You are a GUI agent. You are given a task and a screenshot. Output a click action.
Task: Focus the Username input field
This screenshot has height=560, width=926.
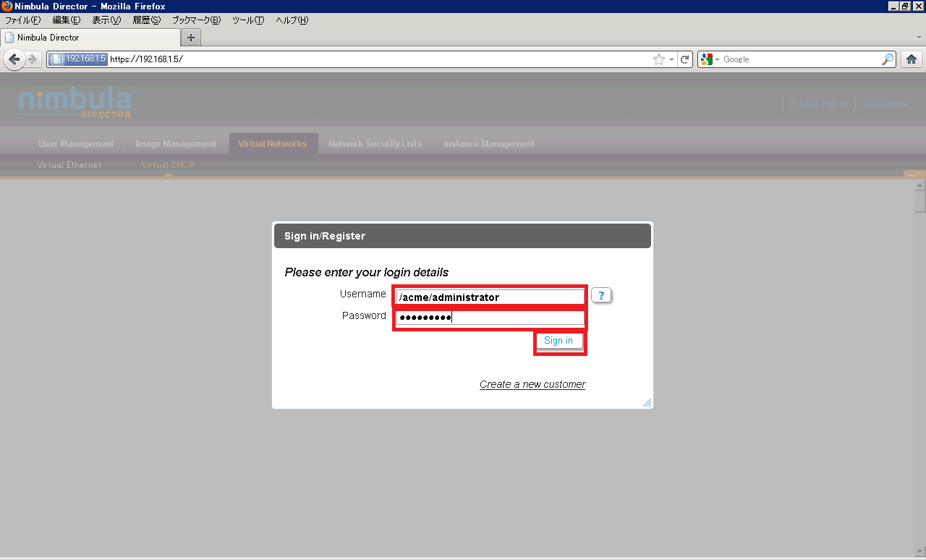click(x=490, y=297)
